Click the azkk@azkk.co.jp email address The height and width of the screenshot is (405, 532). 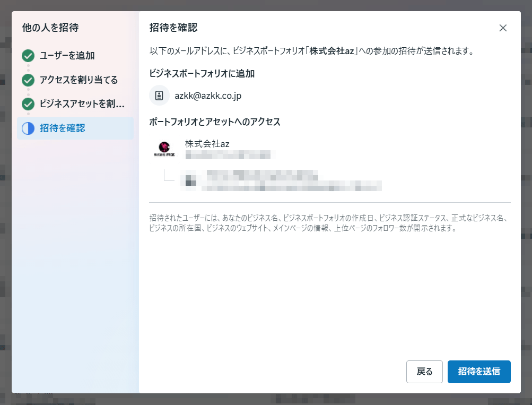click(208, 96)
